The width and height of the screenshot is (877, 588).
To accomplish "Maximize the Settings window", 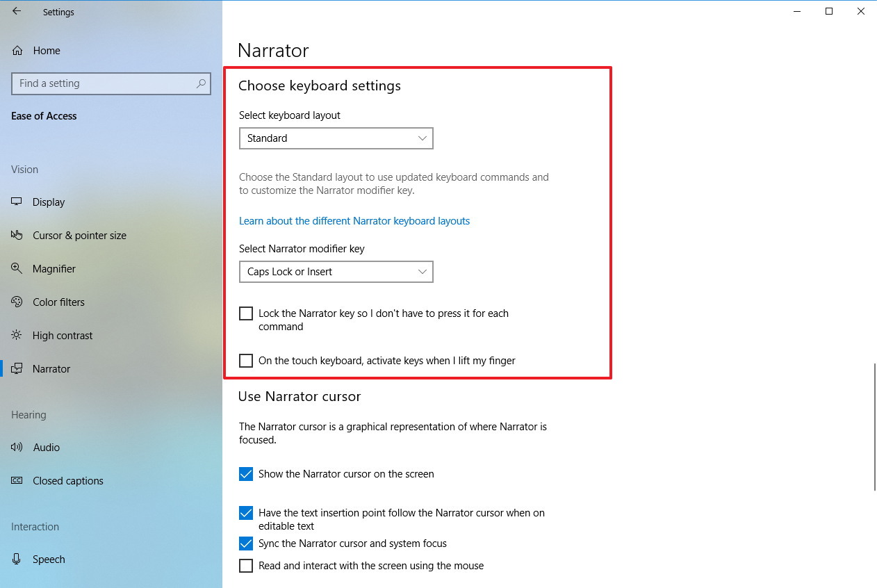I will [x=829, y=11].
